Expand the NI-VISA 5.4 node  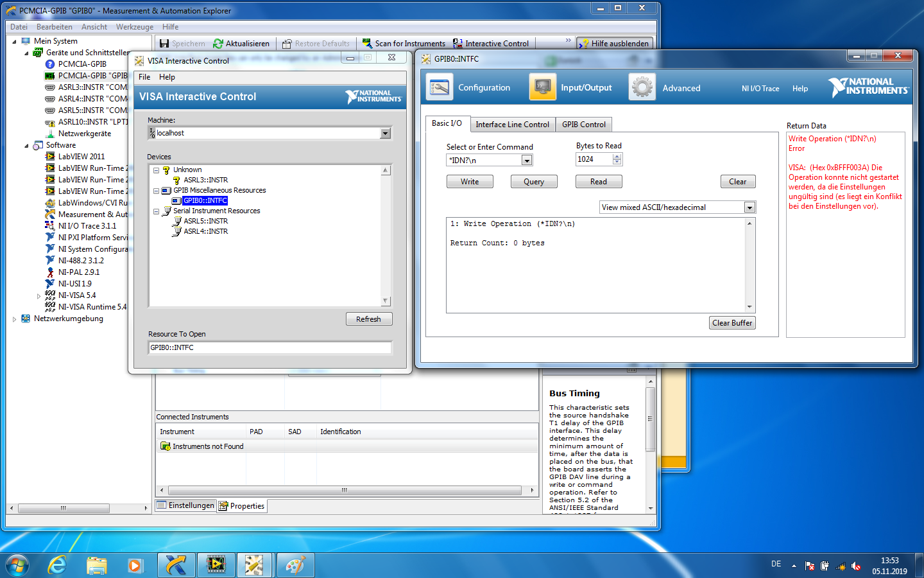38,296
